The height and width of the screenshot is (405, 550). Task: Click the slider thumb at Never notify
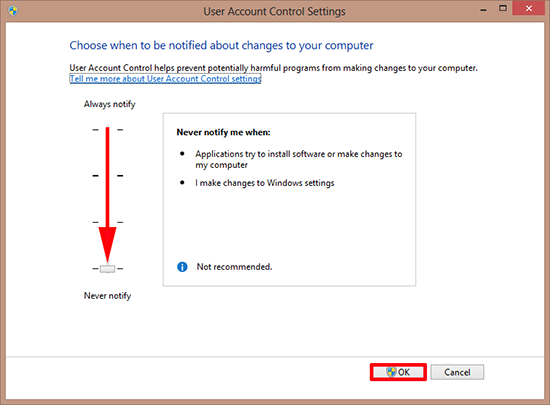(107, 269)
